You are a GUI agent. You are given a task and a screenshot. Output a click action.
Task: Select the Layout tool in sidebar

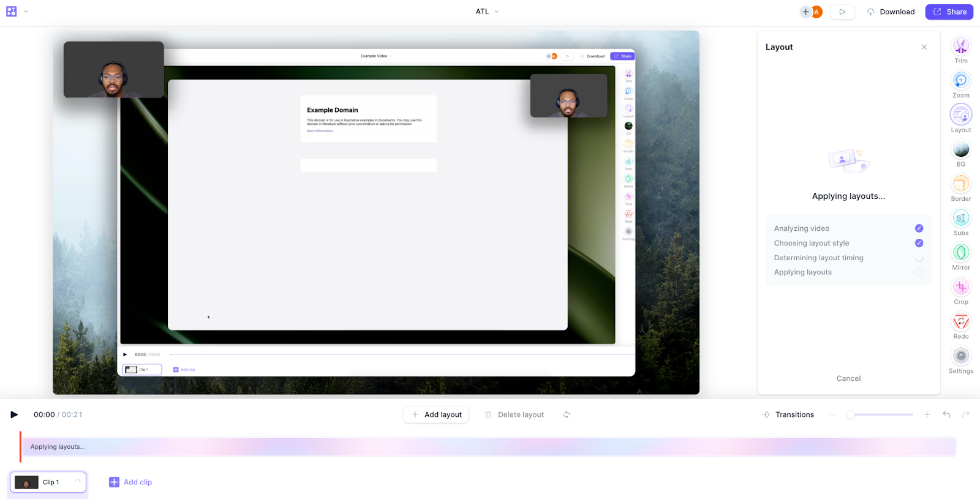tap(960, 119)
